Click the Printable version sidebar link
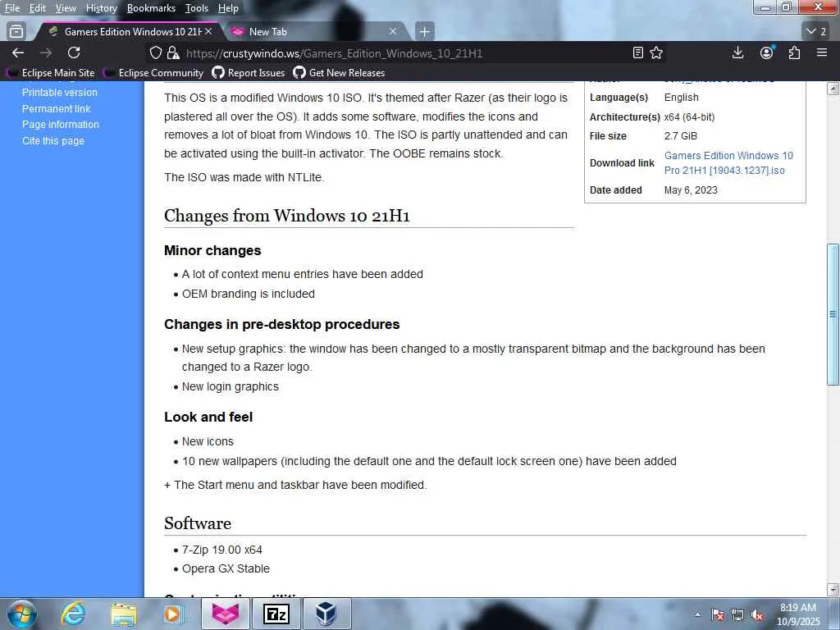Image resolution: width=840 pixels, height=630 pixels. (x=59, y=92)
